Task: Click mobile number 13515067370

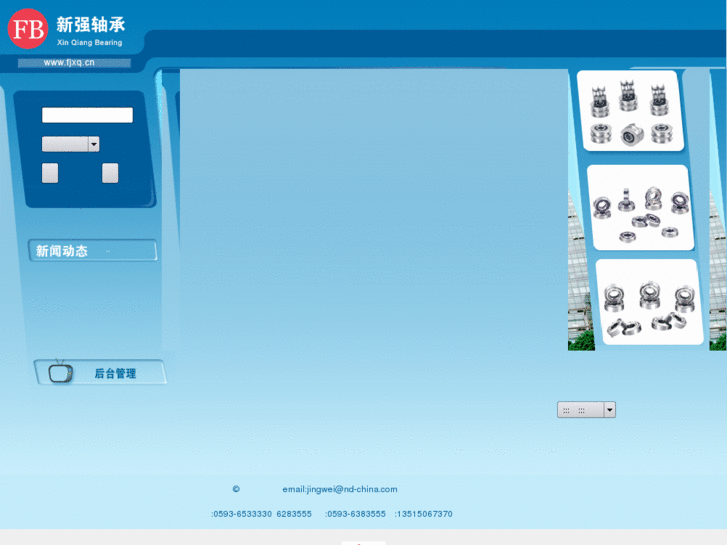Action: point(425,514)
